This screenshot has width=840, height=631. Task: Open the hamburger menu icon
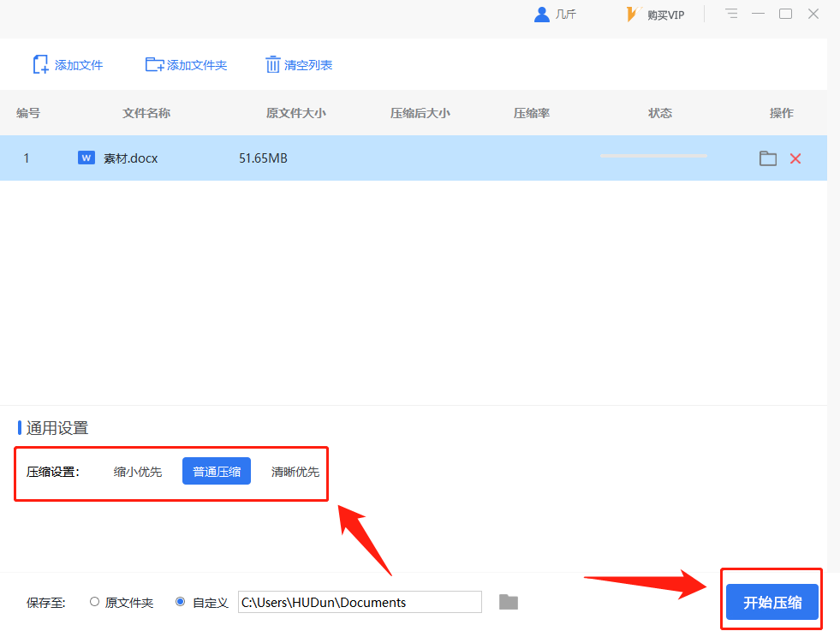[731, 14]
